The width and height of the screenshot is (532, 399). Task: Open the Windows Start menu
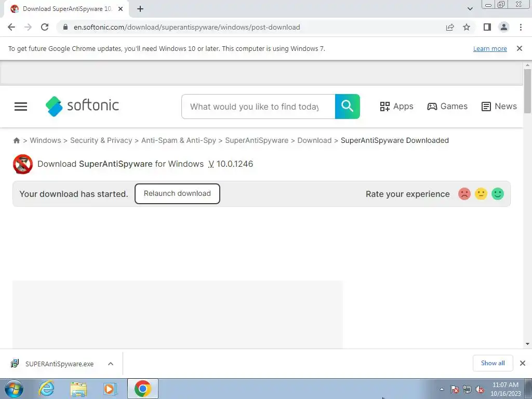tap(14, 389)
